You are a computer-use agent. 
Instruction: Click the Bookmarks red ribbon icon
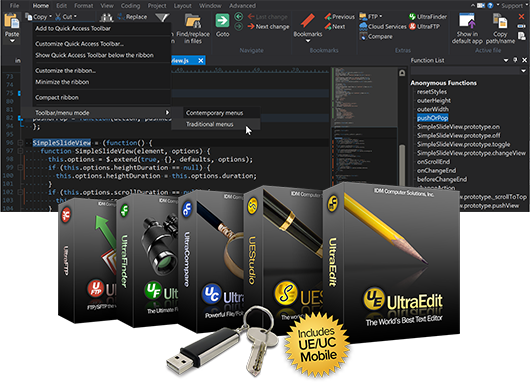tap(308, 21)
